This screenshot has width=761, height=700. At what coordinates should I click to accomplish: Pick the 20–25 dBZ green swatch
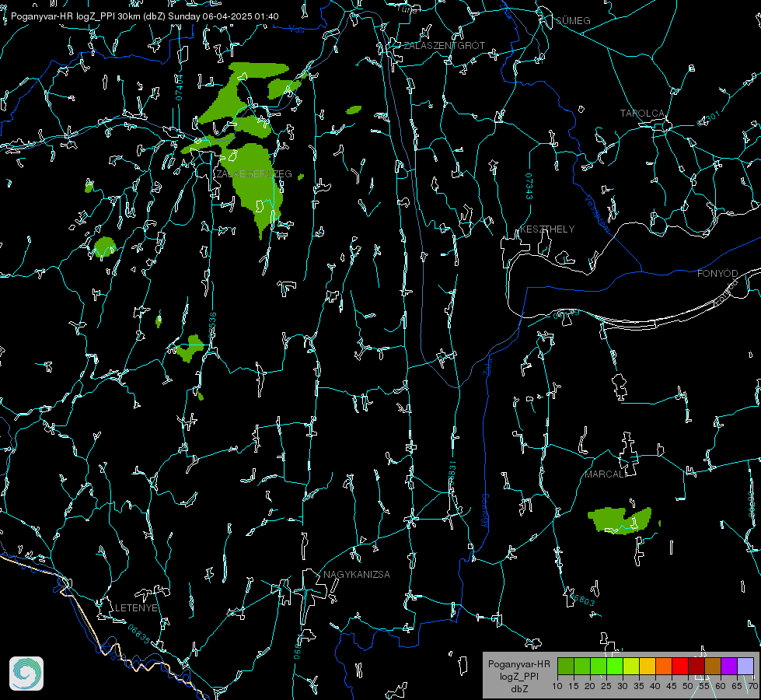(599, 666)
